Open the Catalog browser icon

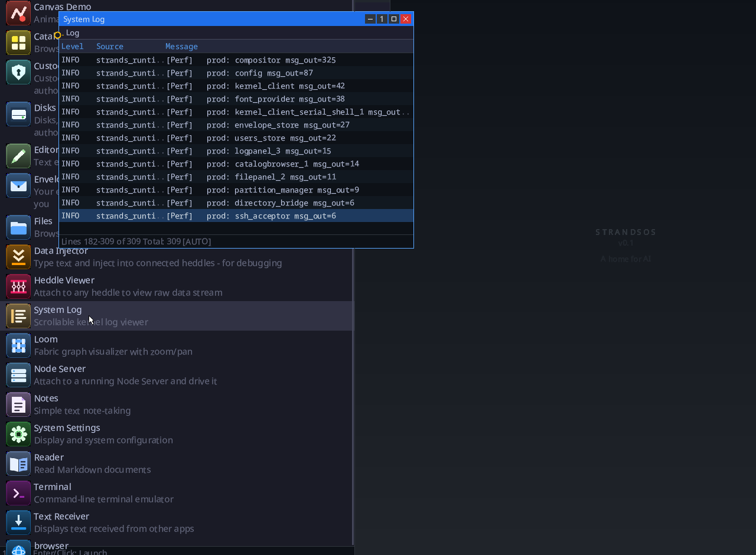pyautogui.click(x=18, y=43)
